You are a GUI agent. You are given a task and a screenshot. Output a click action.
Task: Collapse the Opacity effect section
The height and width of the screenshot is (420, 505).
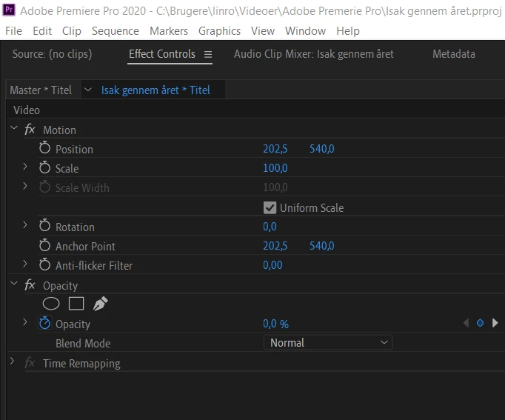(14, 284)
